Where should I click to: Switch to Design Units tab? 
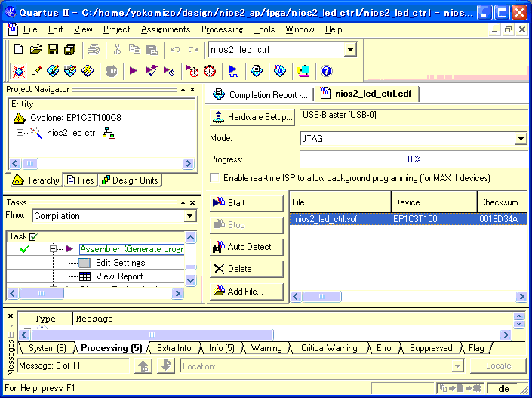(130, 180)
